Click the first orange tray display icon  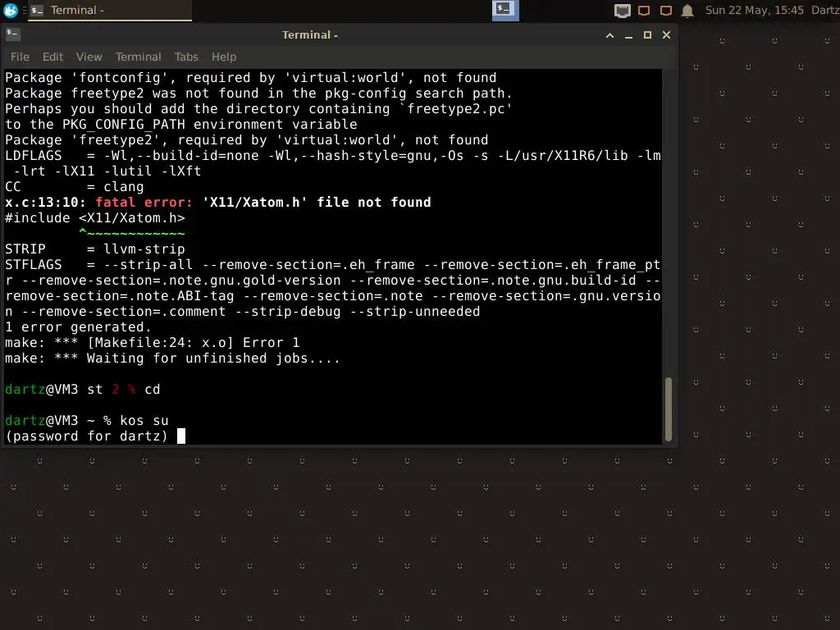coord(644,11)
